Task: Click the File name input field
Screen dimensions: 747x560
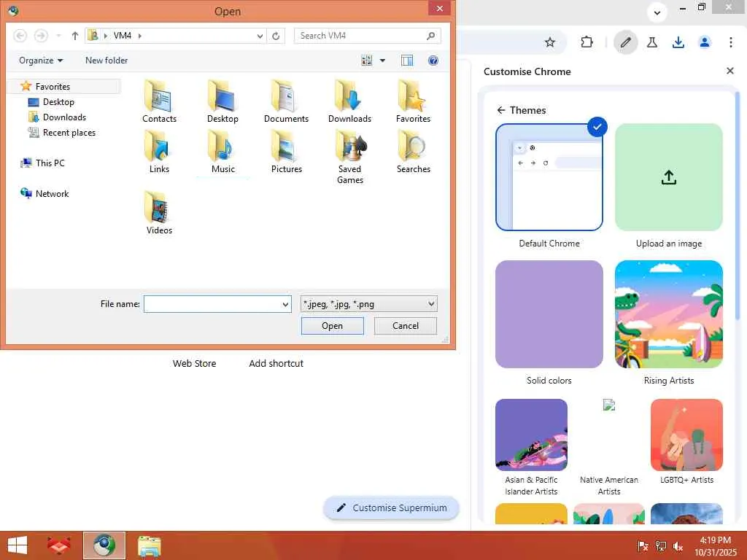Action: pos(212,304)
